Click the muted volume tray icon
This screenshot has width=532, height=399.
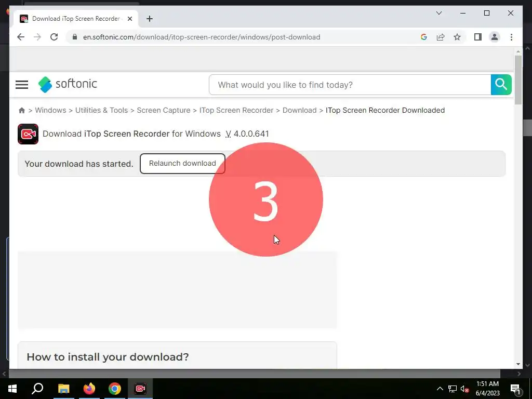coord(465,389)
